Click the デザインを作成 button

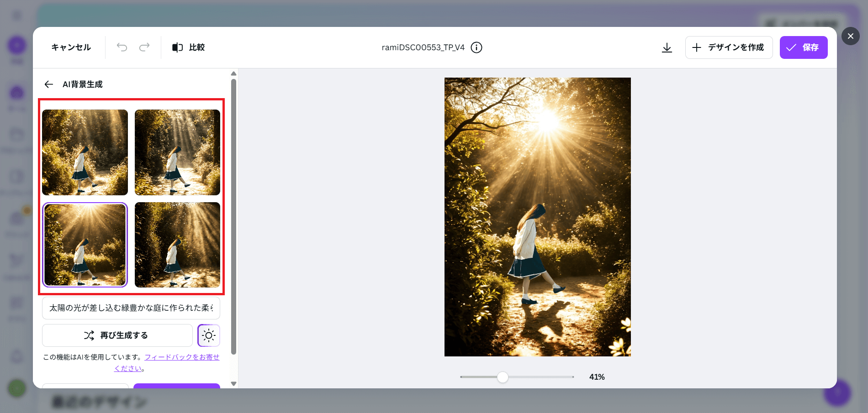pos(729,47)
